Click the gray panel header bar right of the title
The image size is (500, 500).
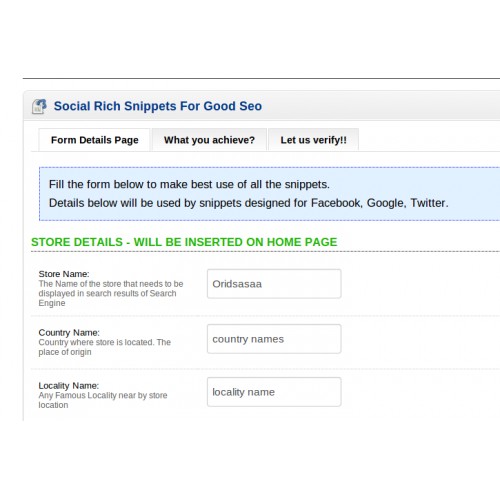[381, 106]
